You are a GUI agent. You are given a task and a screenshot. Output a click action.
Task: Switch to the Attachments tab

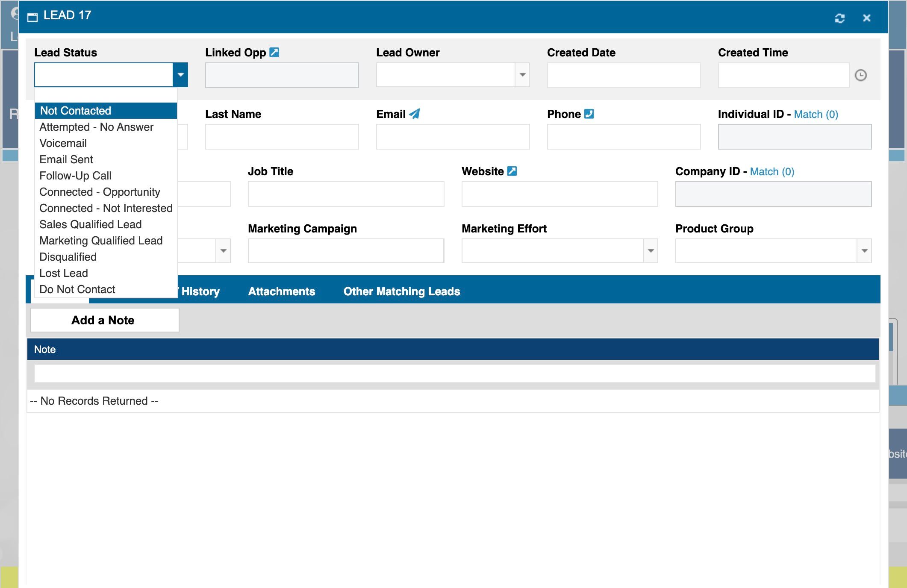coord(281,291)
